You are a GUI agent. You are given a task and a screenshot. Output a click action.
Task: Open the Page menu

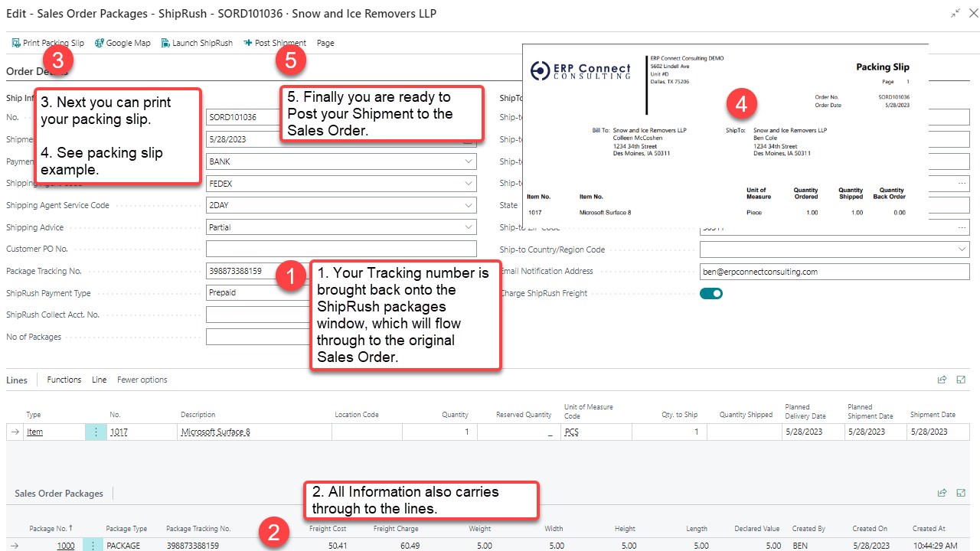[325, 43]
